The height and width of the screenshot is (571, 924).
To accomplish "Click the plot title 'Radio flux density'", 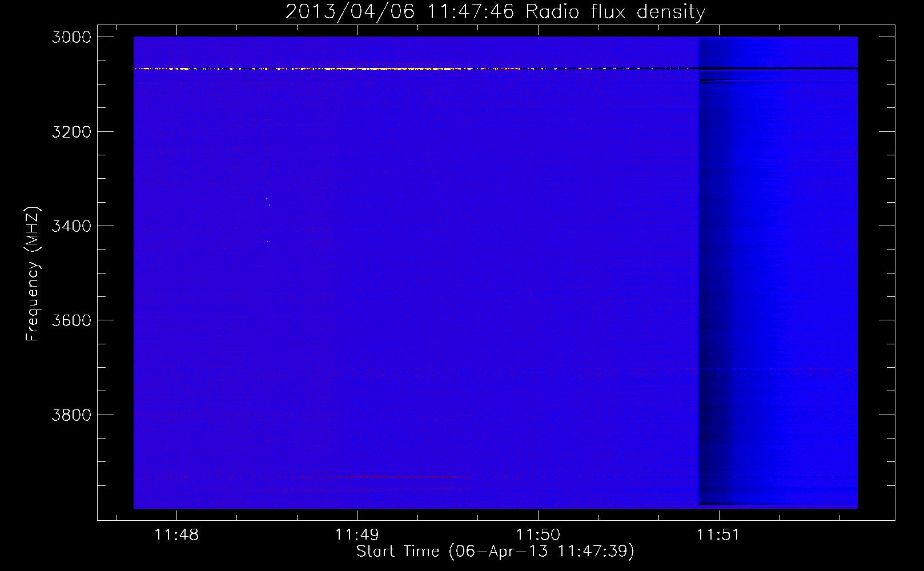I will (x=615, y=11).
